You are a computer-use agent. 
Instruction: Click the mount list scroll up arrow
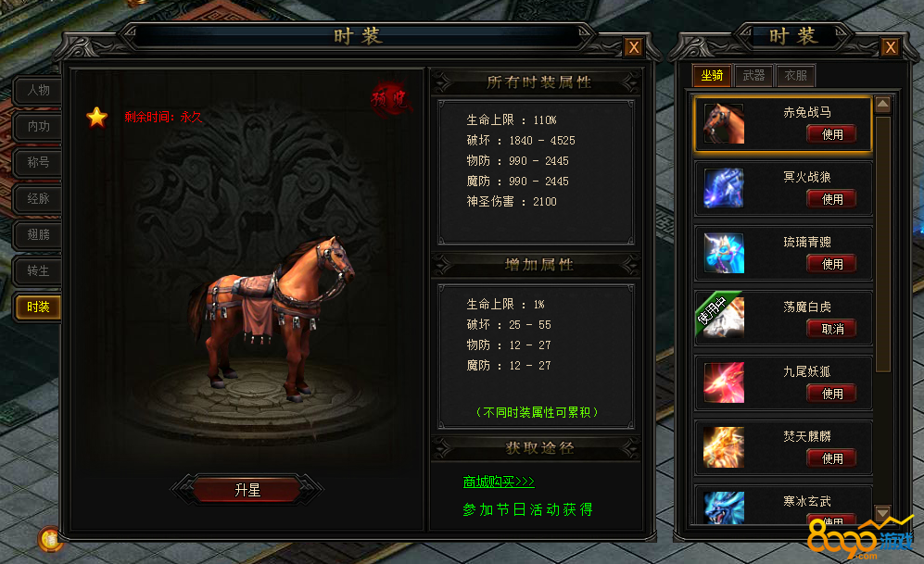pyautogui.click(x=882, y=105)
